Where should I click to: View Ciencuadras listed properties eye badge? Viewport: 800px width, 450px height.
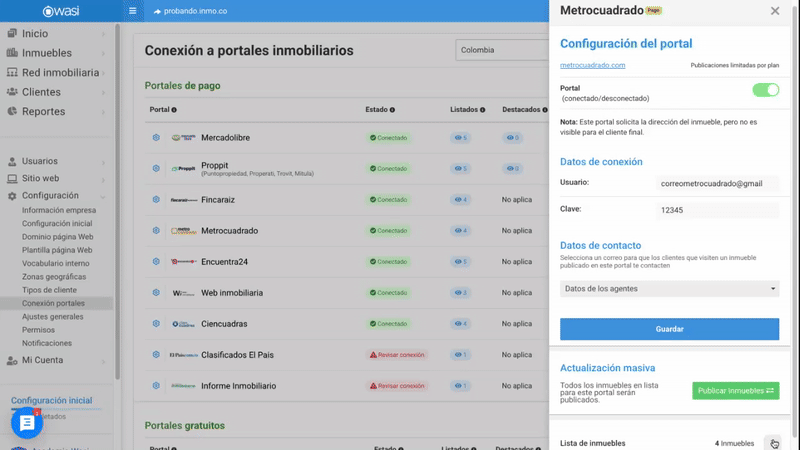[460, 323]
